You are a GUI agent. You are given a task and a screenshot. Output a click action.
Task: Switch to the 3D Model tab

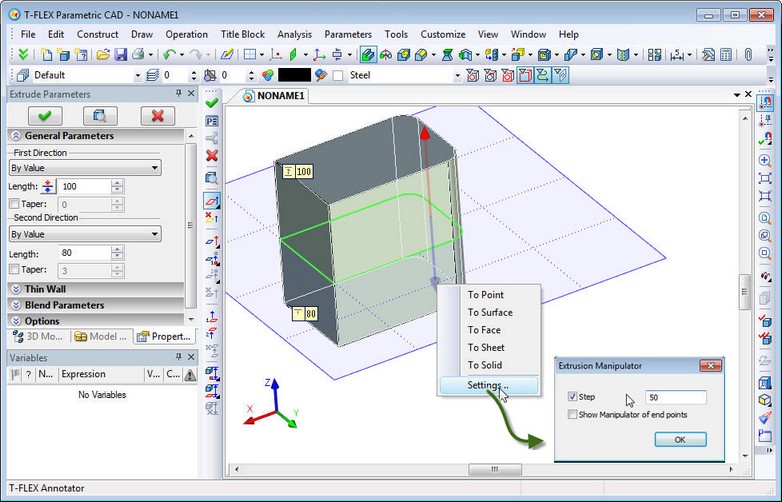coord(36,337)
